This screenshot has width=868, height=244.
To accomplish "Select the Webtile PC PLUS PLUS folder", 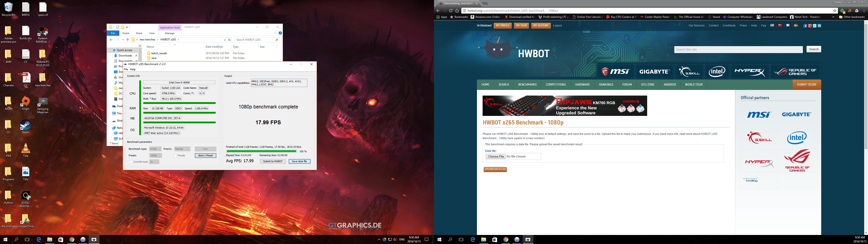I will coord(43,58).
